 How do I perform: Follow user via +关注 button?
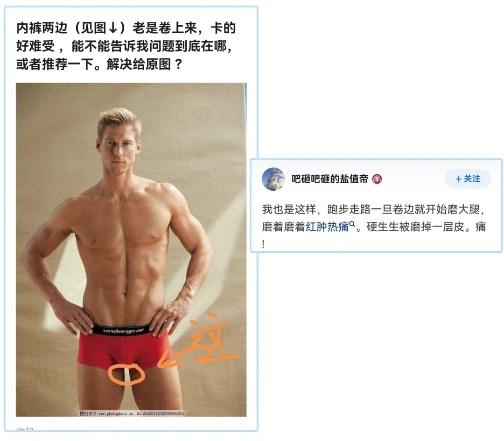click(468, 179)
